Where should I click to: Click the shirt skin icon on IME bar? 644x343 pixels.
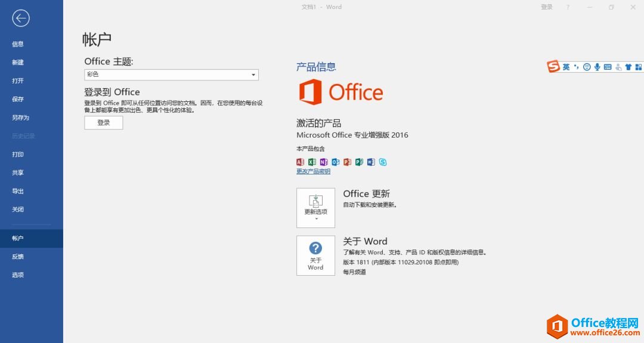(x=628, y=67)
